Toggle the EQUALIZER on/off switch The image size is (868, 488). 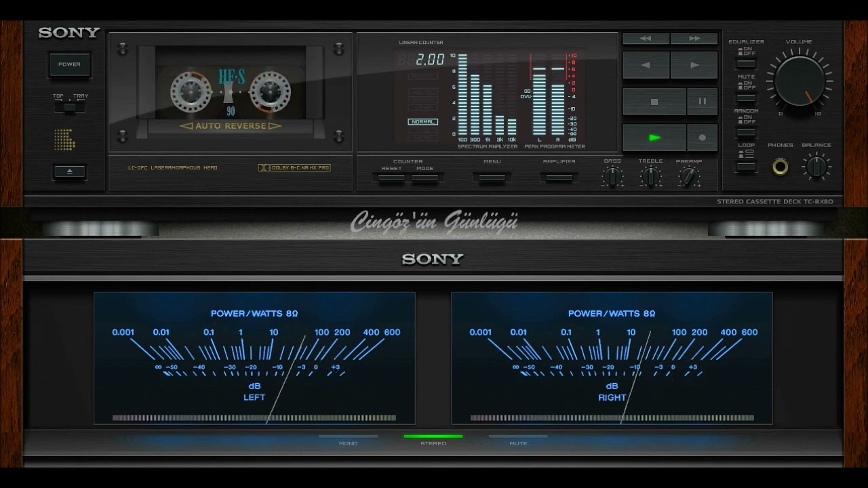pyautogui.click(x=746, y=62)
